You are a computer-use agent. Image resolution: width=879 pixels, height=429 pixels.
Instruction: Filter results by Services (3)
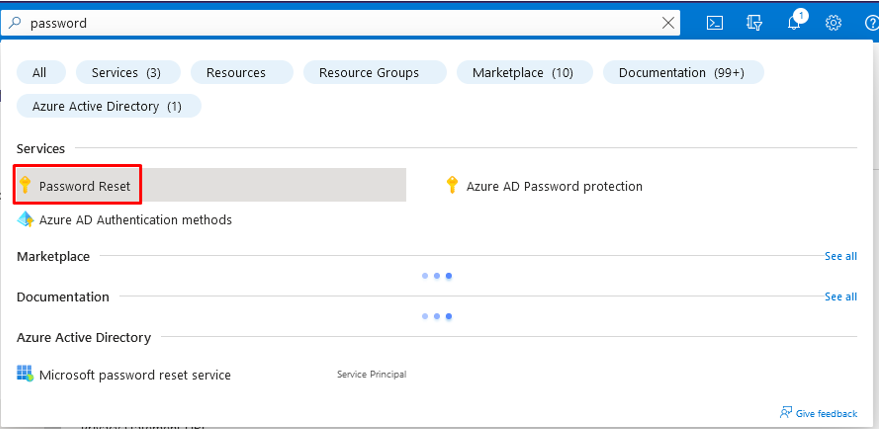click(x=127, y=73)
